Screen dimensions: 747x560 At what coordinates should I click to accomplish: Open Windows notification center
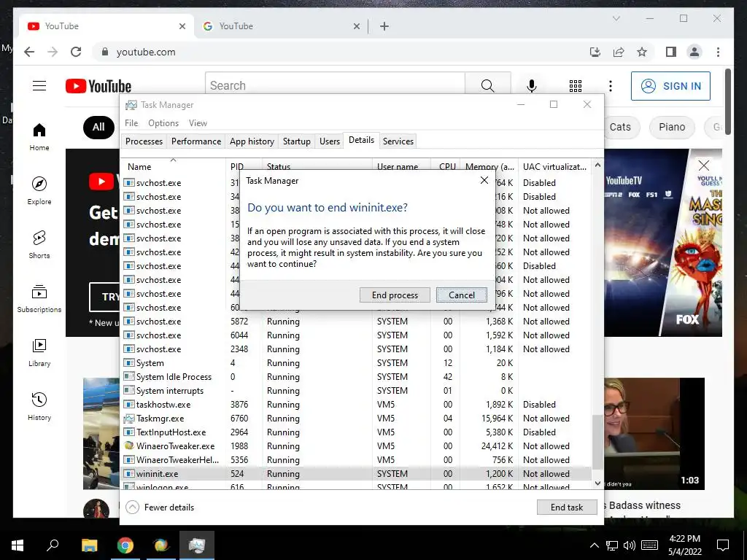[723, 545]
